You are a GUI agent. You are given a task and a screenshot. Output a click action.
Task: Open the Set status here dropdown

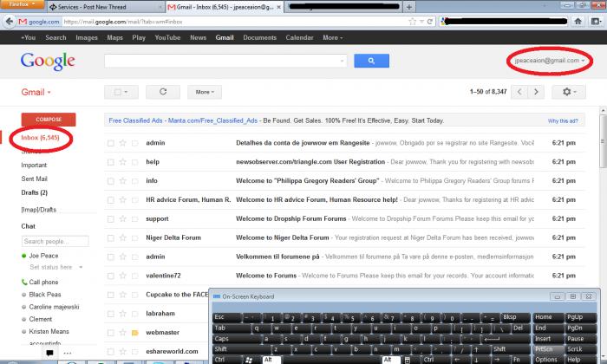[x=81, y=267]
